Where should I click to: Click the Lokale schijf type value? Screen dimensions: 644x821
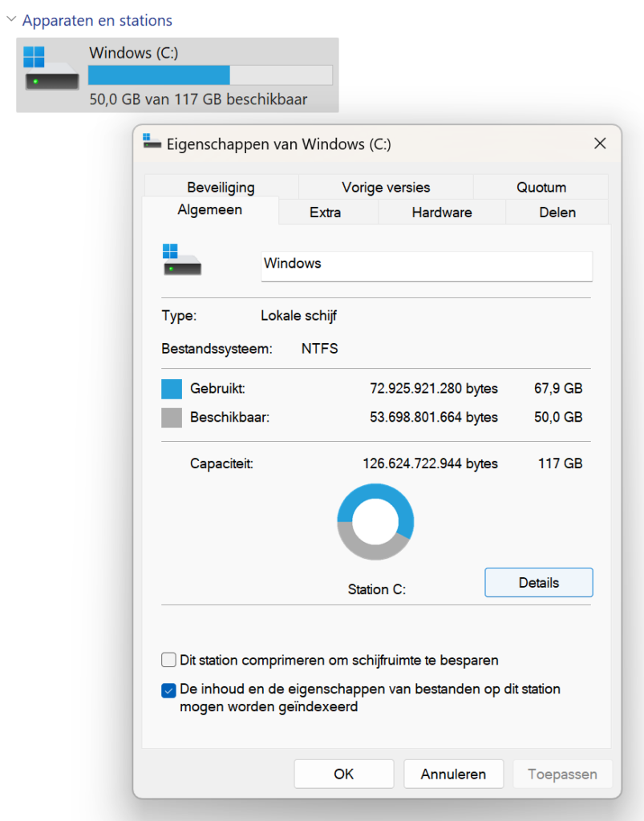(x=298, y=316)
